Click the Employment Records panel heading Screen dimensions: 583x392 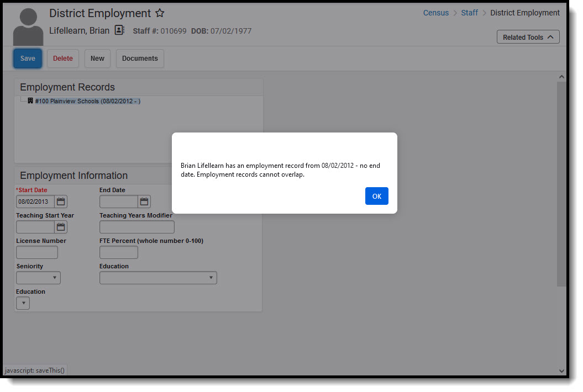[x=67, y=87]
